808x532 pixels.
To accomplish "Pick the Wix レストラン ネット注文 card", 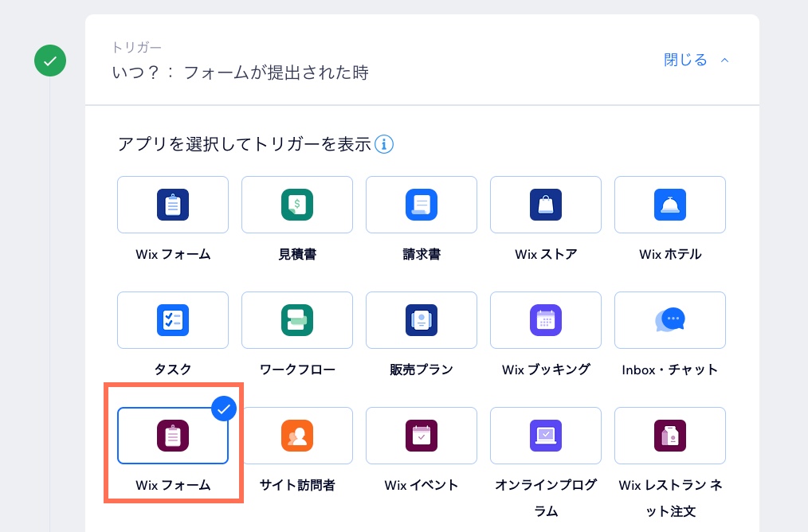I will [x=670, y=435].
